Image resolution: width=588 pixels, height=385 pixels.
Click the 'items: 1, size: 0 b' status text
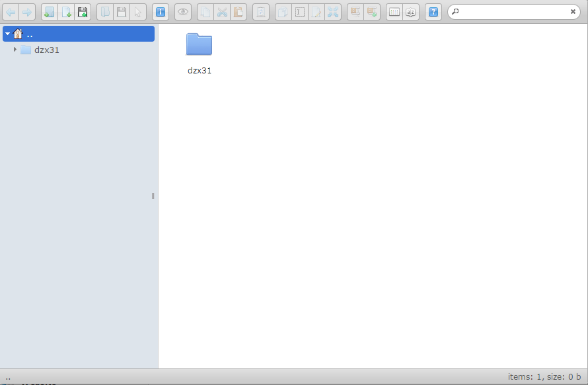click(544, 377)
